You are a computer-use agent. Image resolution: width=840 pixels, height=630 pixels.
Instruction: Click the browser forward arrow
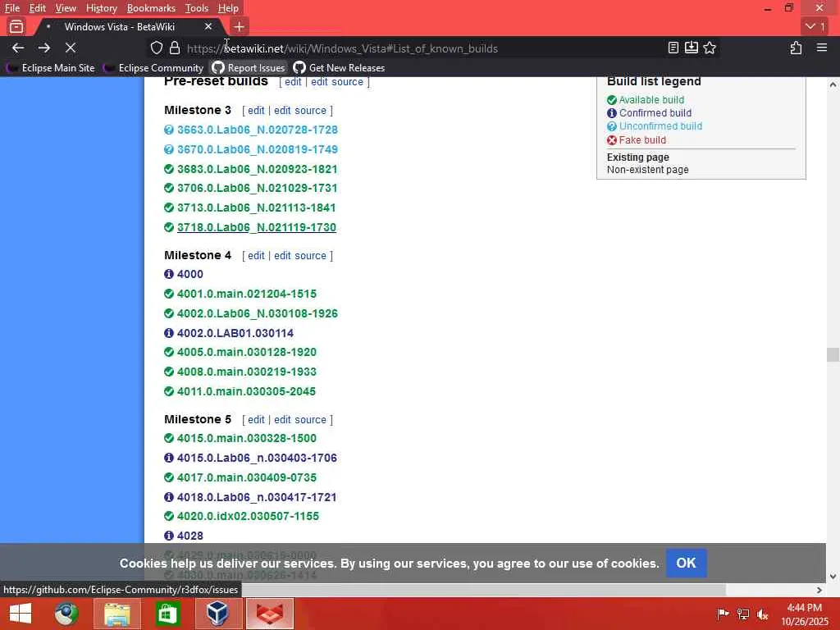(x=44, y=48)
